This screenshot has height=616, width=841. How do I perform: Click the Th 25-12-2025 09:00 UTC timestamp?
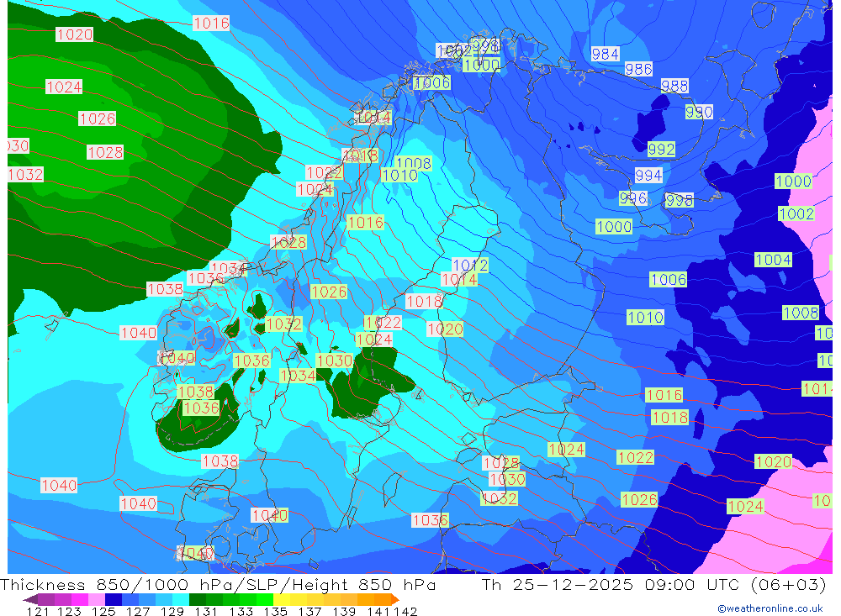tap(653, 584)
